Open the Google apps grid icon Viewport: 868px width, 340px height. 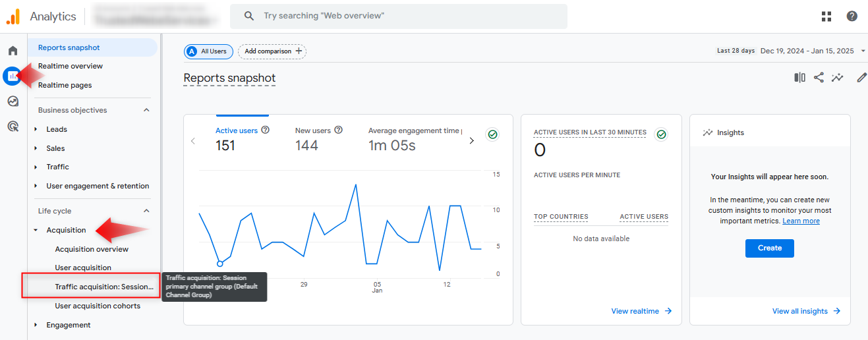tap(826, 16)
